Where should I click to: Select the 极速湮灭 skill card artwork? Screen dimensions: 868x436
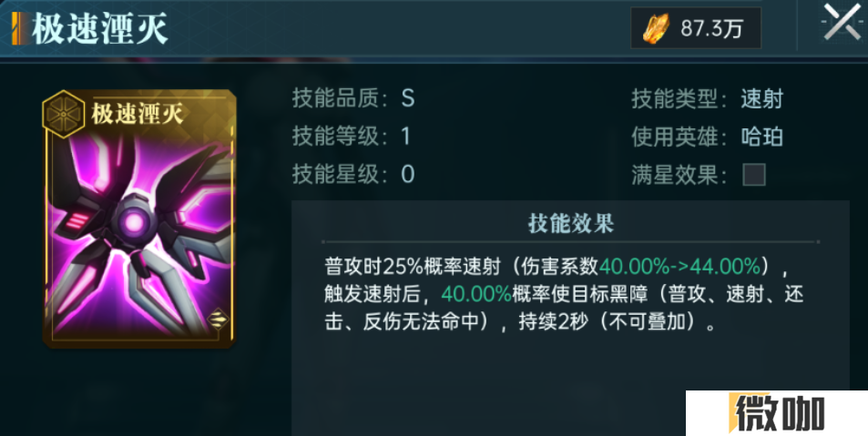click(139, 219)
